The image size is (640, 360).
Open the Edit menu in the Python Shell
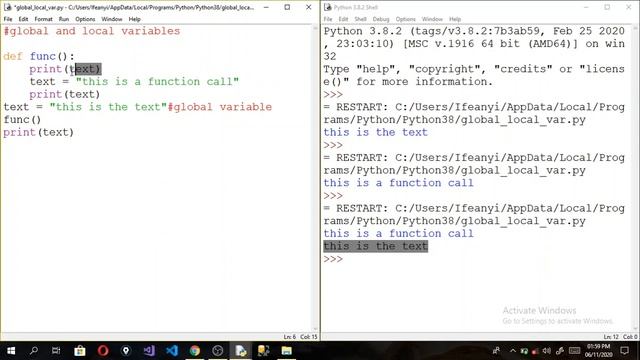tap(343, 19)
